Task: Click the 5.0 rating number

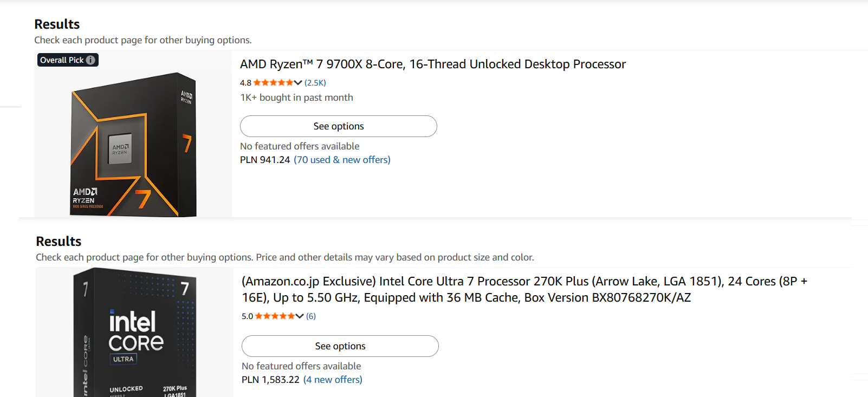Action: tap(247, 316)
